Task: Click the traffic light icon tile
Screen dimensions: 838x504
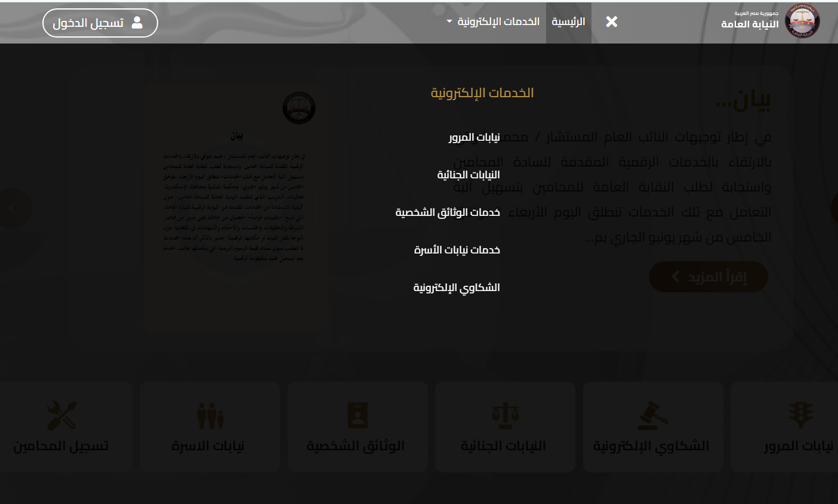Action: coord(800,415)
